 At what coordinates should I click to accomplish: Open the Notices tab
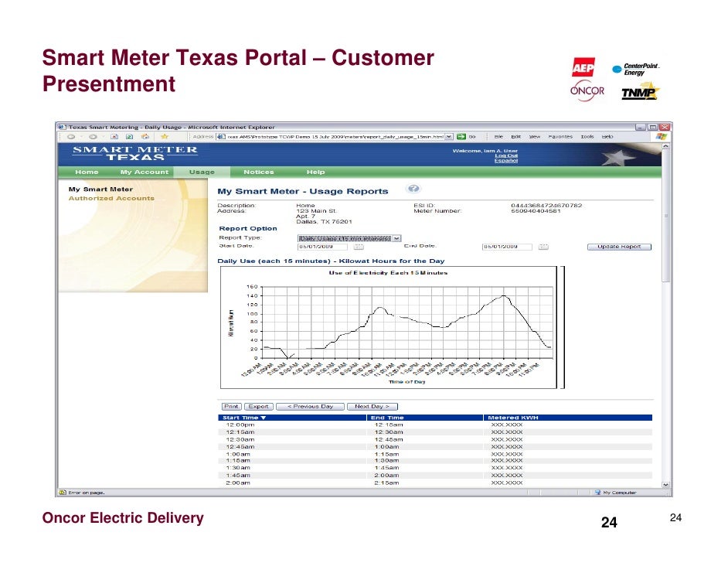click(259, 172)
